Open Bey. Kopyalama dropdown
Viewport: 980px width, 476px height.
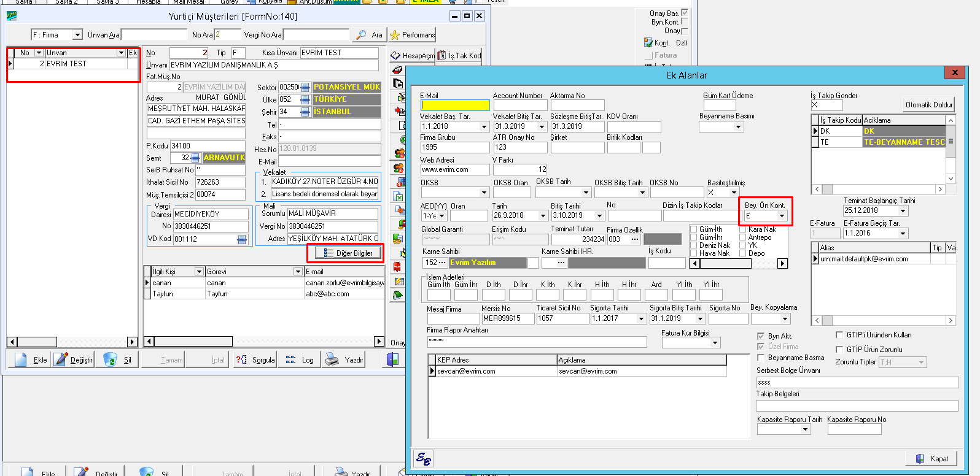click(x=785, y=318)
